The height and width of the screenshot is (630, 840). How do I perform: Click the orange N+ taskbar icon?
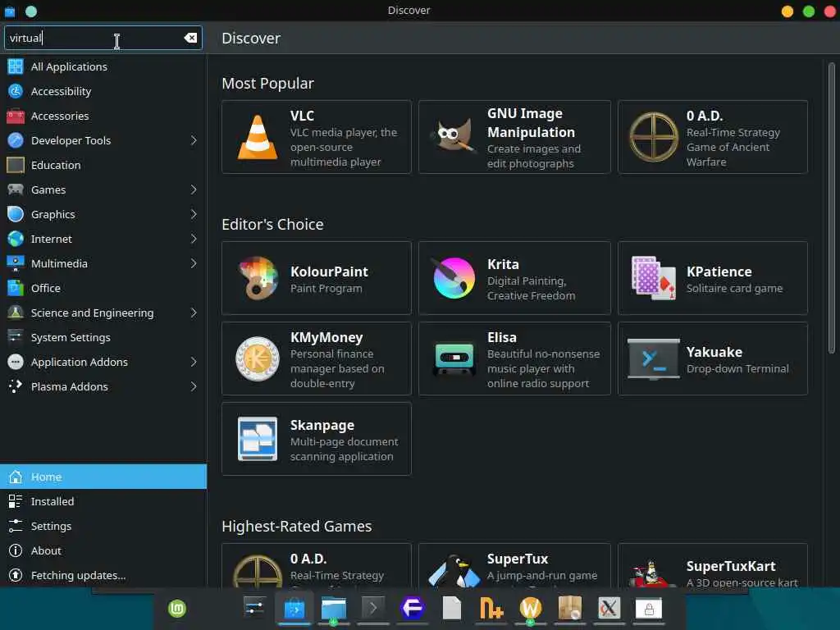point(491,609)
